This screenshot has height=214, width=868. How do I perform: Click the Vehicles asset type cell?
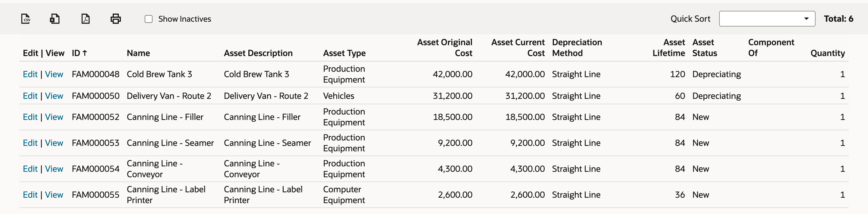339,96
